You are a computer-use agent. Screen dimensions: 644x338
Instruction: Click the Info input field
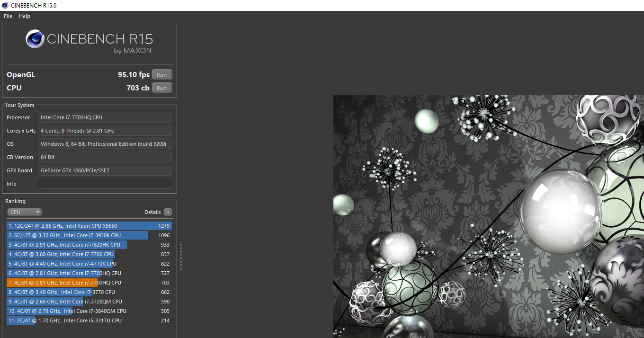pyautogui.click(x=105, y=184)
